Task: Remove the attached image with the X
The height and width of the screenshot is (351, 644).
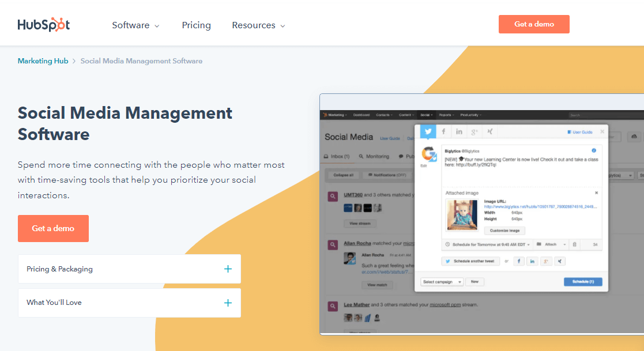Action: (x=596, y=193)
